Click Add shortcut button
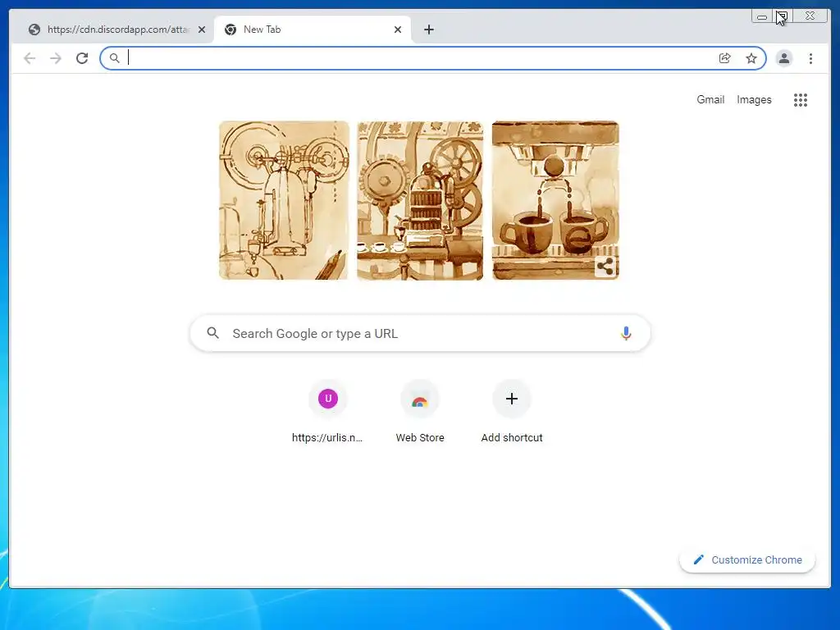Image resolution: width=840 pixels, height=630 pixels. tap(512, 413)
